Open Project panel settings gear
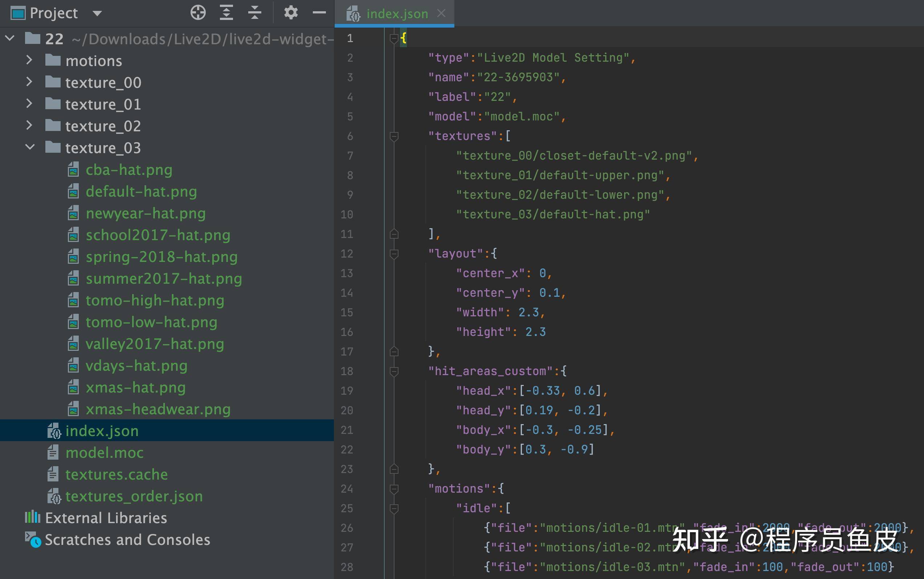 click(291, 13)
